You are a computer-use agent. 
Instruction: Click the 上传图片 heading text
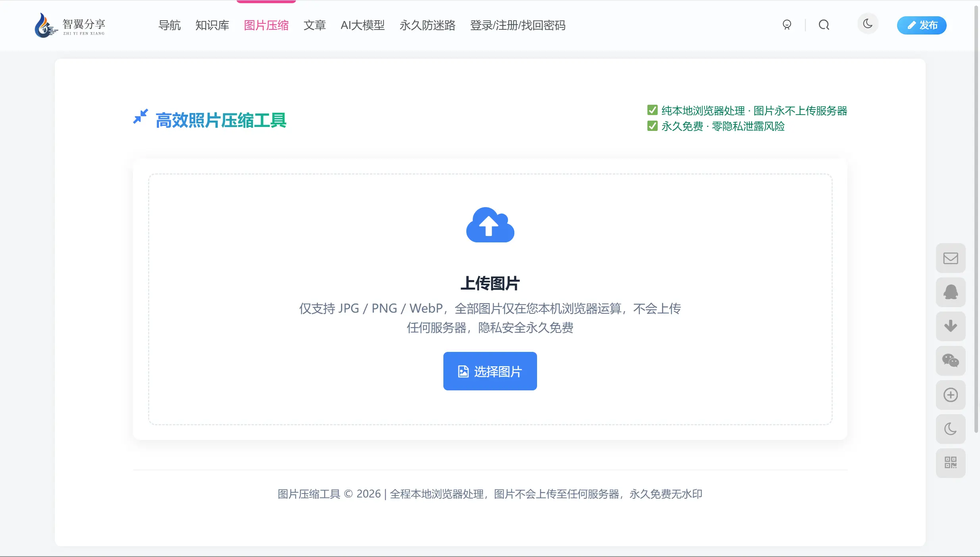coord(490,283)
